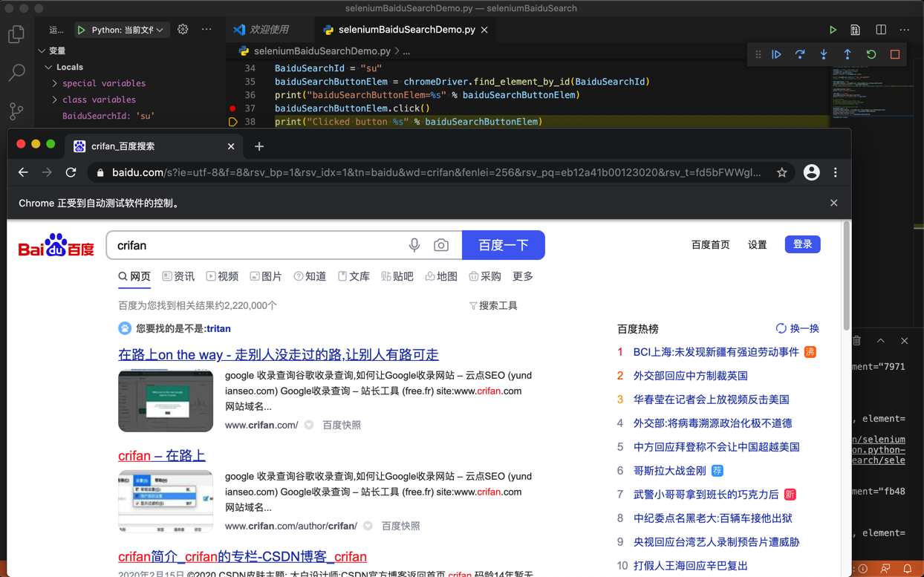Stop the debug session

point(895,54)
